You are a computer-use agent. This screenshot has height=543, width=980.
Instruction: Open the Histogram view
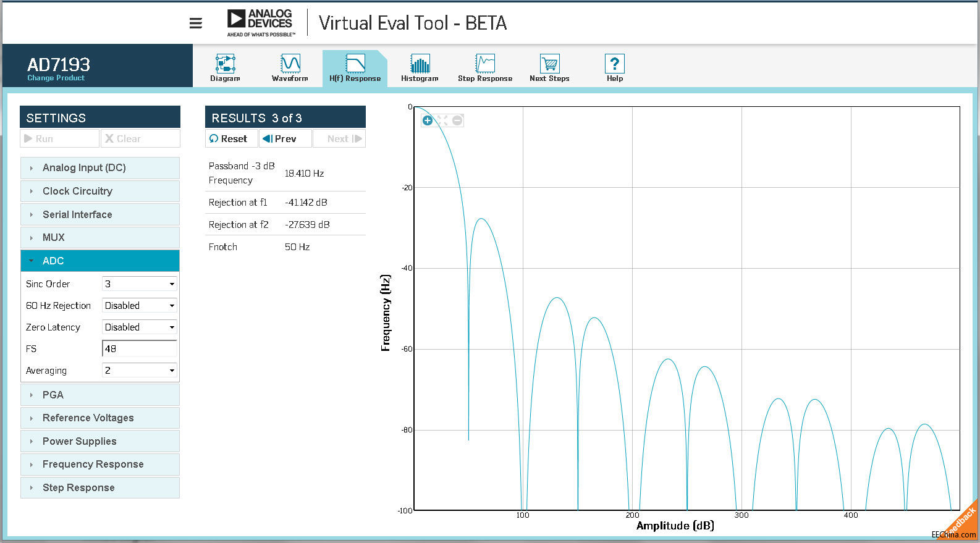420,68
